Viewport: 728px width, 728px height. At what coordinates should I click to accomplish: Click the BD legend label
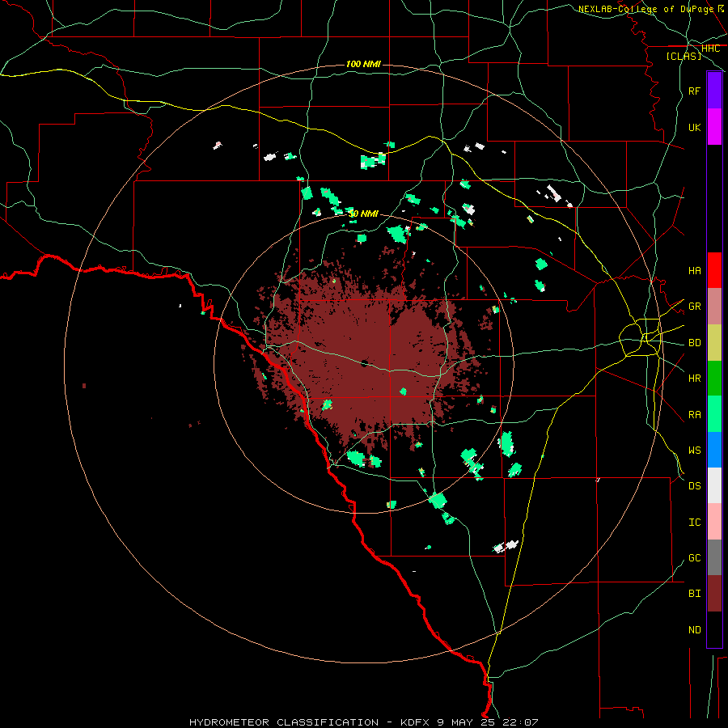pos(694,343)
